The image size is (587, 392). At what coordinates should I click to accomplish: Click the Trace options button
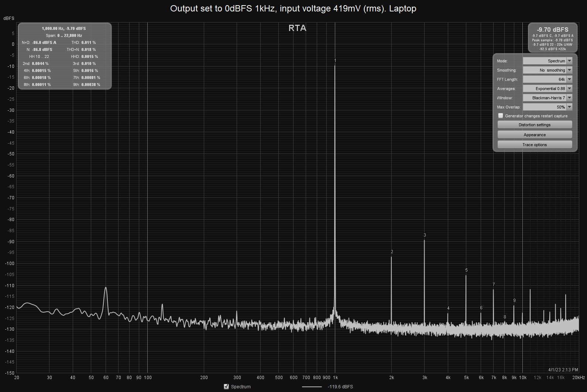point(535,145)
